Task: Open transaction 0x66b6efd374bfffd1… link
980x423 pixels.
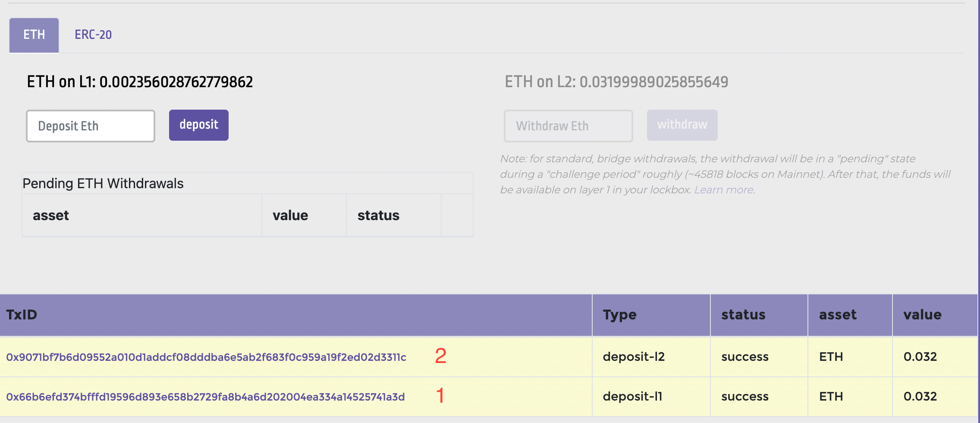Action: click(205, 397)
